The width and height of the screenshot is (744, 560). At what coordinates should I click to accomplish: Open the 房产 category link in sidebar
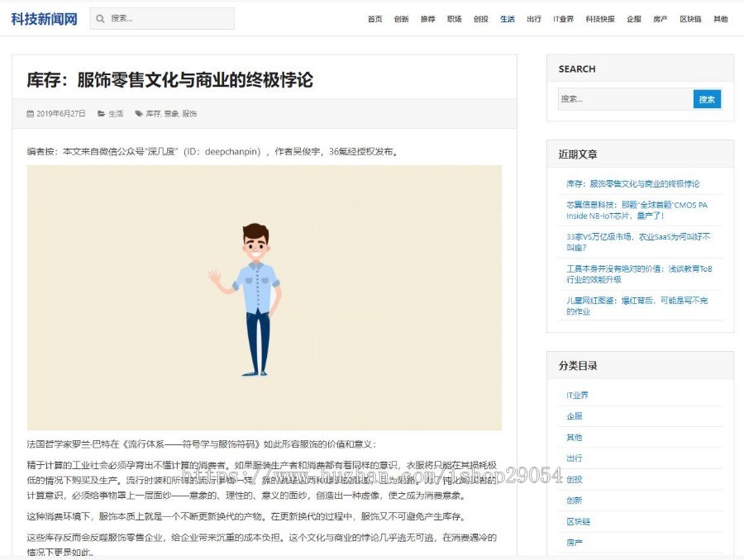(573, 543)
